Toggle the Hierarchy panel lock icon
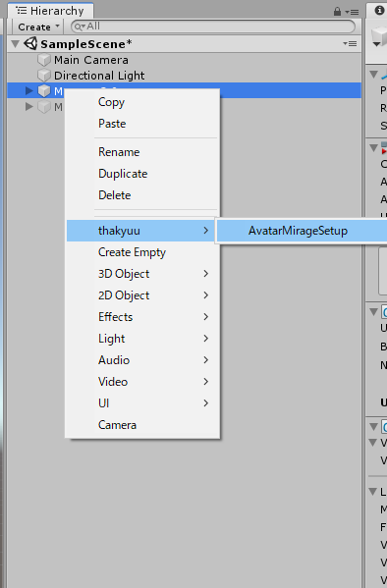Screen dimensions: 387x588 click(337, 12)
